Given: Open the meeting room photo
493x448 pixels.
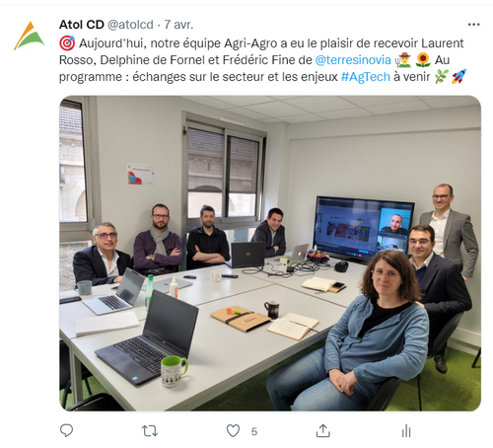Looking at the screenshot, I should [270, 253].
